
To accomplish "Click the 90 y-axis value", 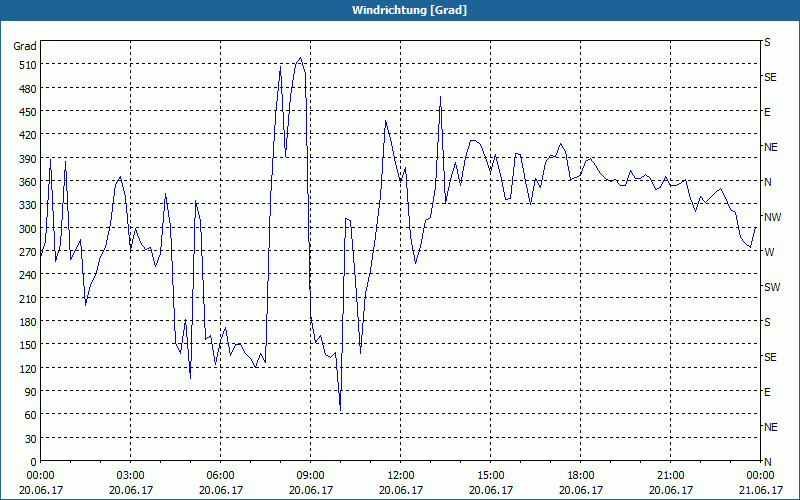I will (x=31, y=392).
